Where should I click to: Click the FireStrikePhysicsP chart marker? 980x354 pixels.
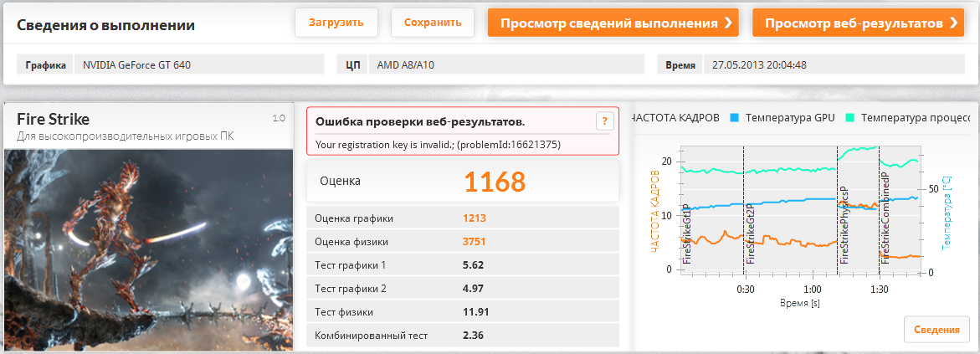844,224
